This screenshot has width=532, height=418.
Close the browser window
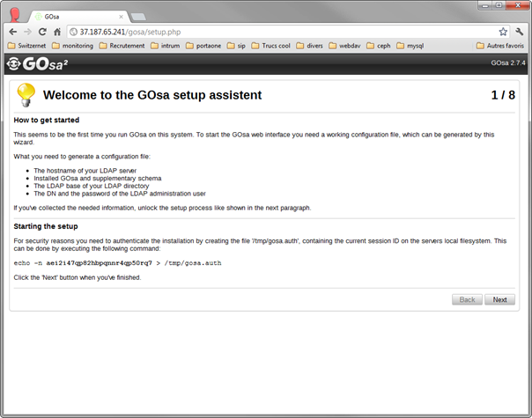517,5
